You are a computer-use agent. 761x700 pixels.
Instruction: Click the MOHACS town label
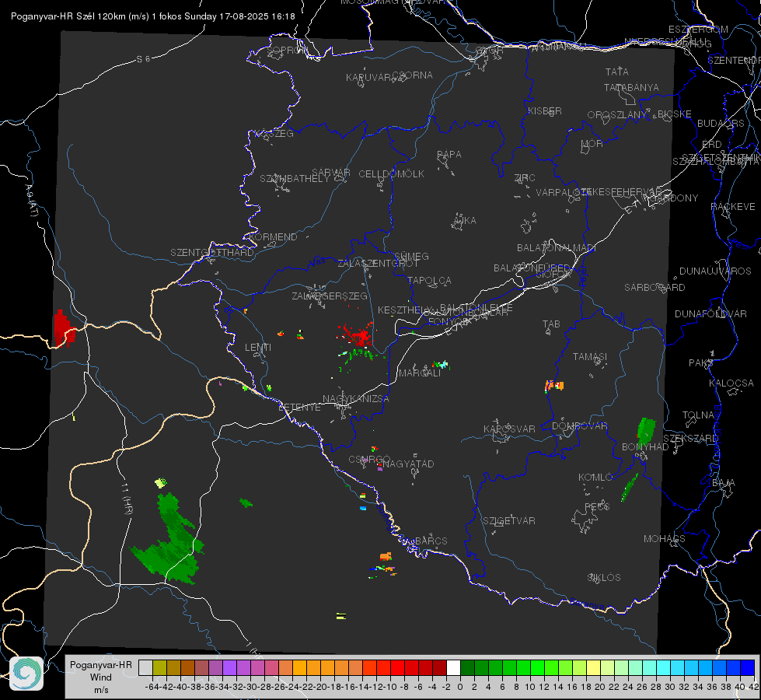664,539
